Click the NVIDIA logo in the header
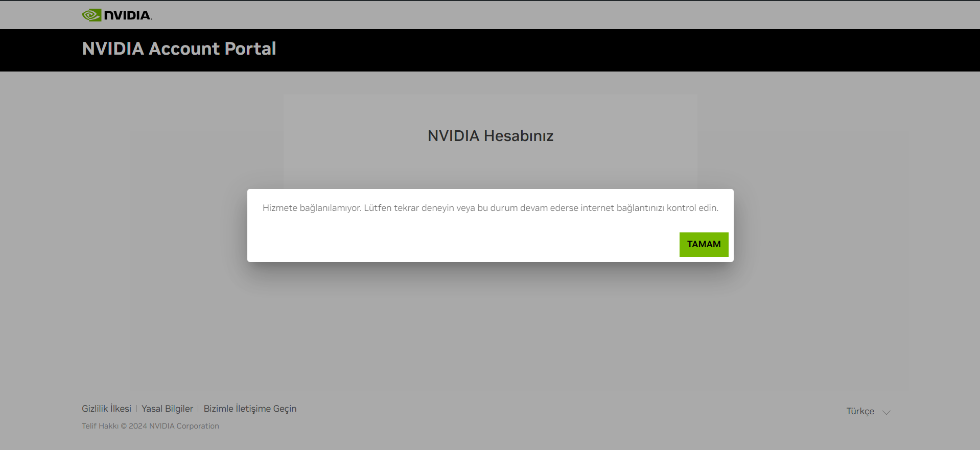This screenshot has height=450, width=980. [x=117, y=15]
